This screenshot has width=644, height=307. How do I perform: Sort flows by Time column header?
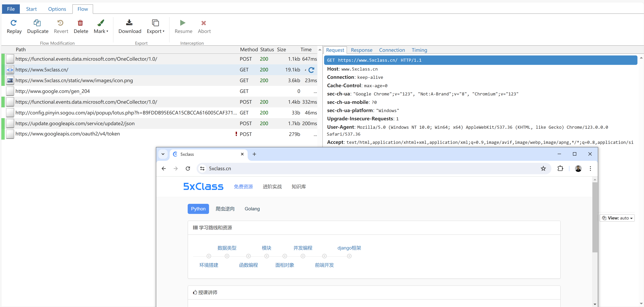306,50
